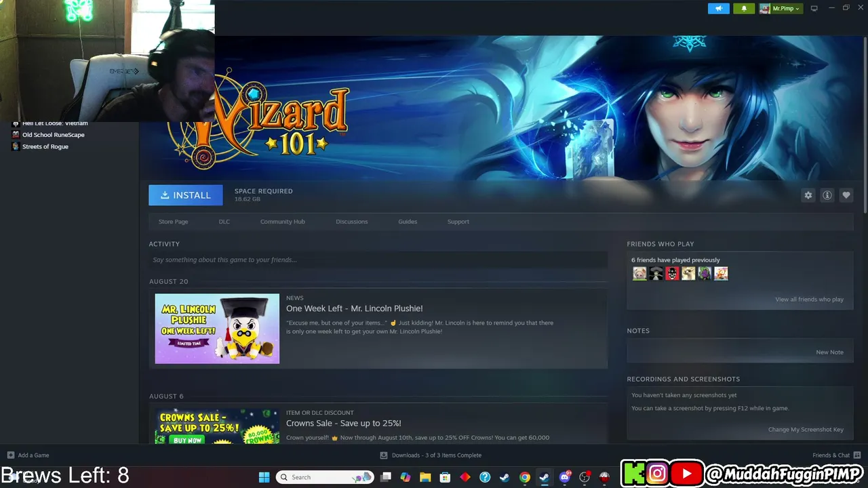This screenshot has height=488, width=868.
Task: Click the activity say-something input field
Action: [378, 260]
